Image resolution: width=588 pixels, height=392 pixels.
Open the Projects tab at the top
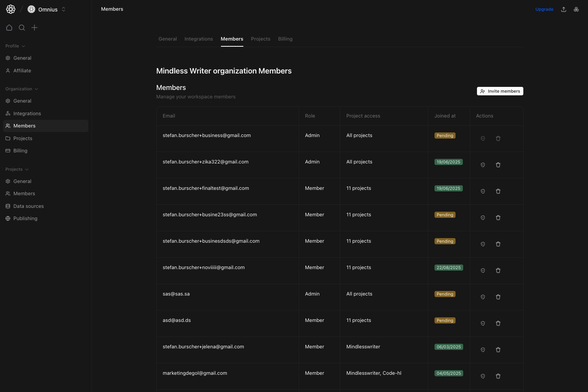(x=261, y=39)
